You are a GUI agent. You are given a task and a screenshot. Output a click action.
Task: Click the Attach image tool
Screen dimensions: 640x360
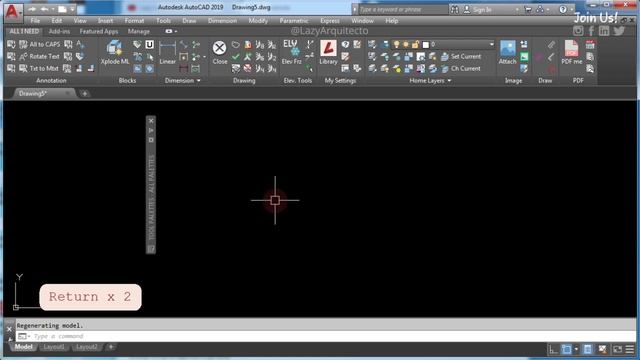507,53
